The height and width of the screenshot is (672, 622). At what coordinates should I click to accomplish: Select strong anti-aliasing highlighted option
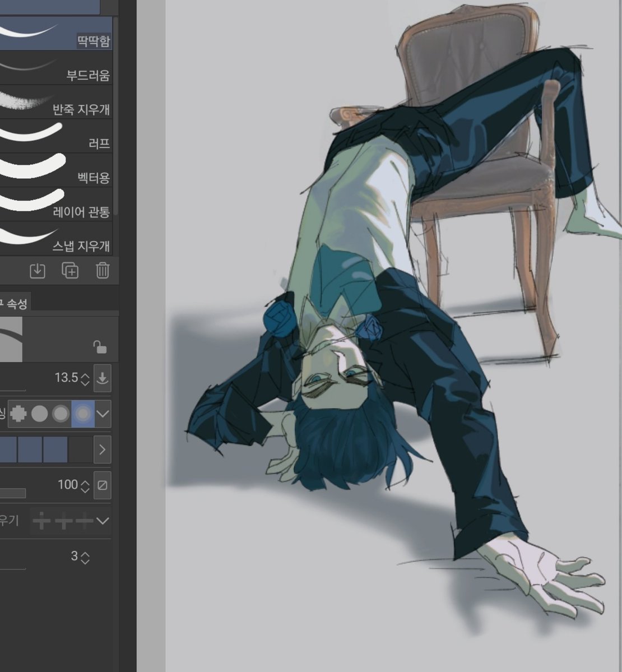coord(83,414)
